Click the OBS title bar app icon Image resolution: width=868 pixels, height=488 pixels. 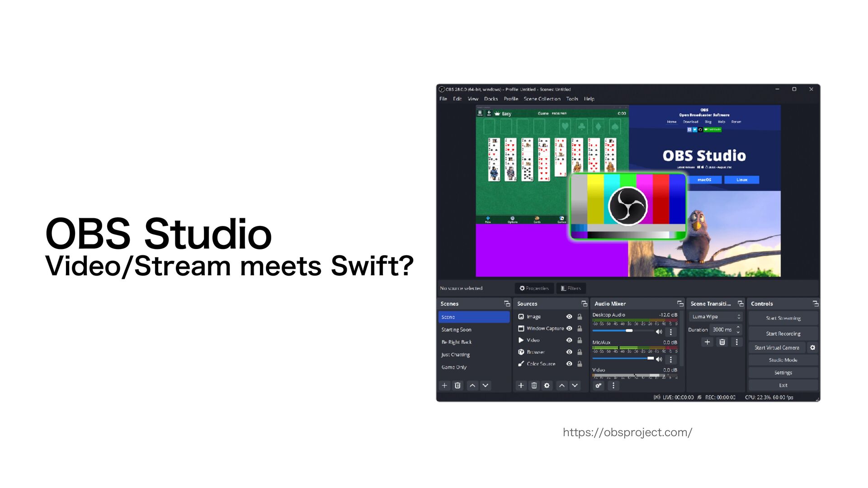tap(442, 89)
